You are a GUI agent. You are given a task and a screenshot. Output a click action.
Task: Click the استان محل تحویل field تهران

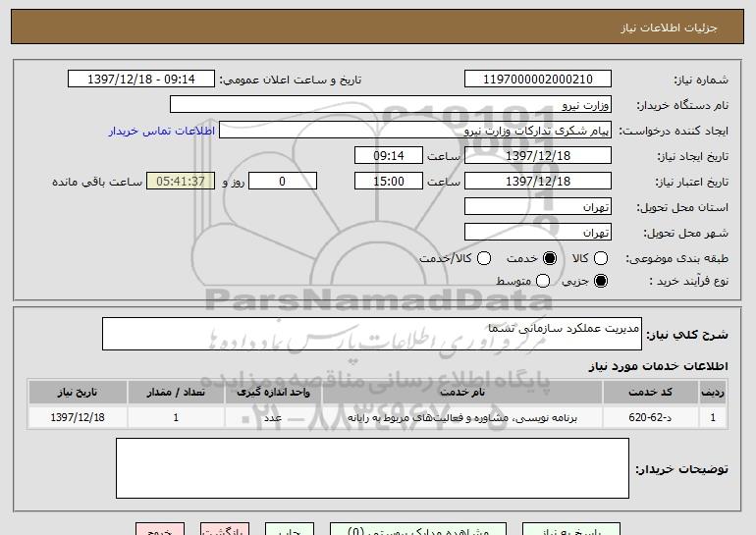(x=538, y=207)
